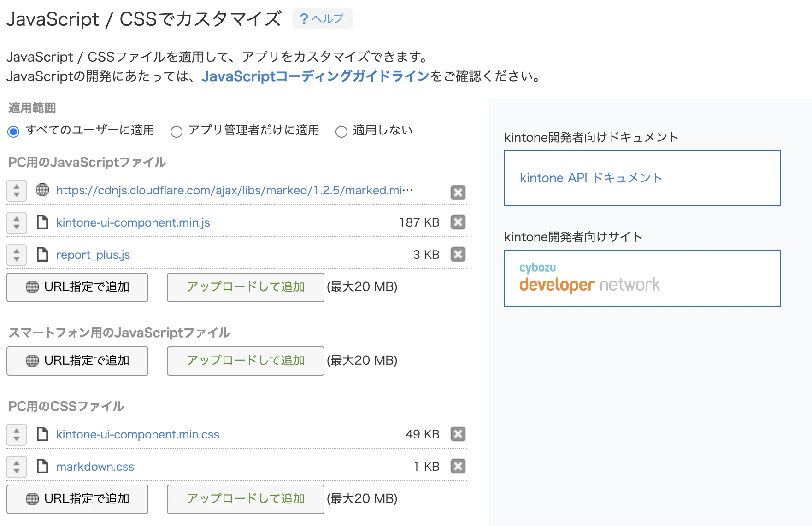The width and height of the screenshot is (812, 526).
Task: Click file icon beside kintone-ui-component.min.css
Action: (42, 434)
